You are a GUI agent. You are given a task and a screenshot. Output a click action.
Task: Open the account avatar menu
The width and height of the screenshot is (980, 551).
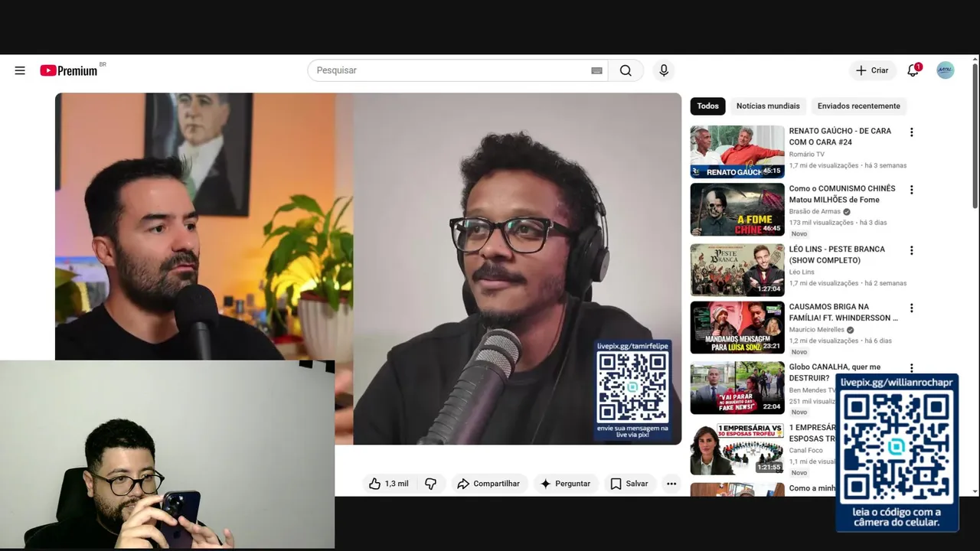pos(946,70)
